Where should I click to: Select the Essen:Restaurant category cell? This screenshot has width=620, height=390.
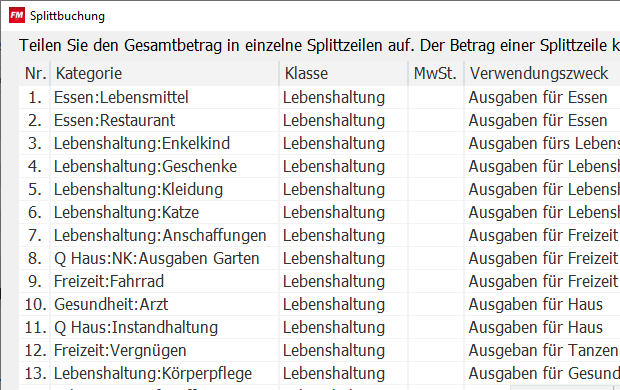click(164, 121)
